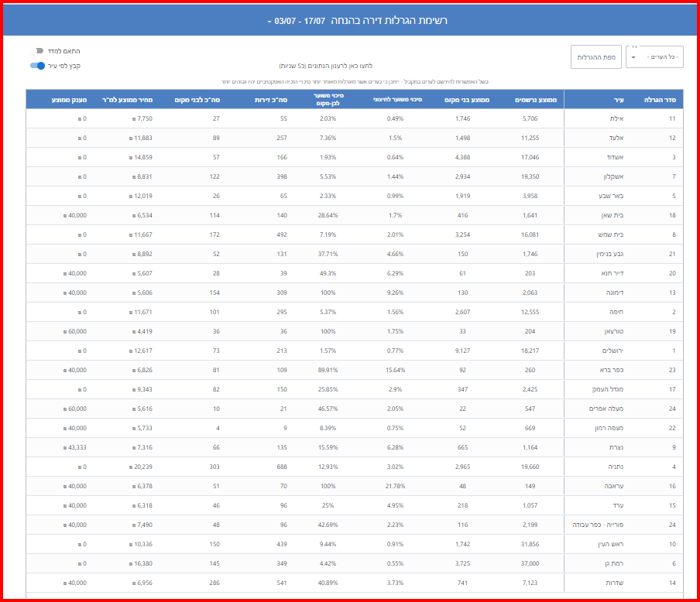Select the פורייה - כפר עבודה row

click(355, 525)
